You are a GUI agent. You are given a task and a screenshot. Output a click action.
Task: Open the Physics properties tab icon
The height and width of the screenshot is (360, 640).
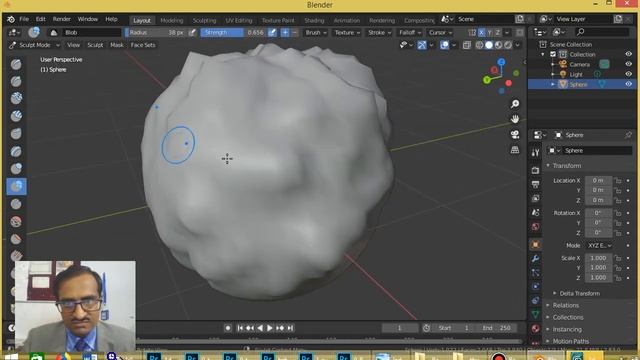click(536, 287)
